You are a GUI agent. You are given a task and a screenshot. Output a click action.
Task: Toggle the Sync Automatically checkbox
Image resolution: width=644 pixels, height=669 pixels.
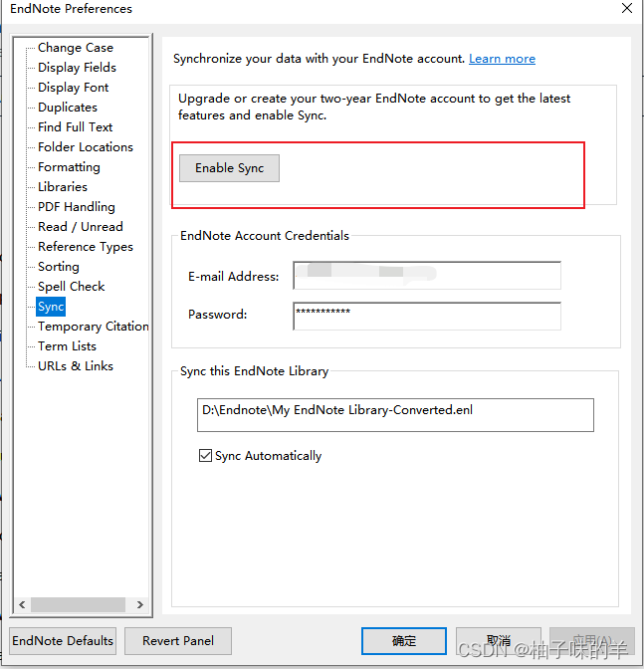pos(206,456)
